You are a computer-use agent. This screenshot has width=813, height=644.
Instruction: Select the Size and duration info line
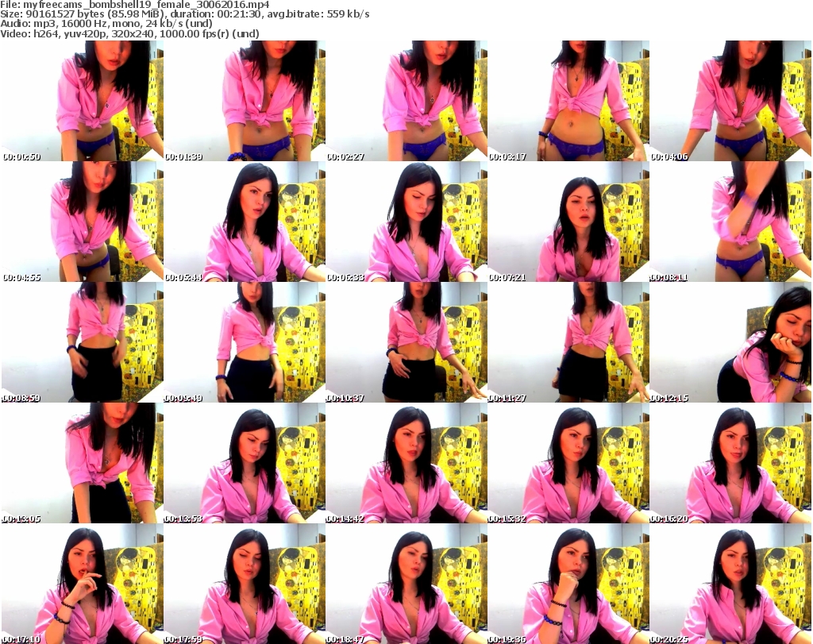(x=184, y=14)
